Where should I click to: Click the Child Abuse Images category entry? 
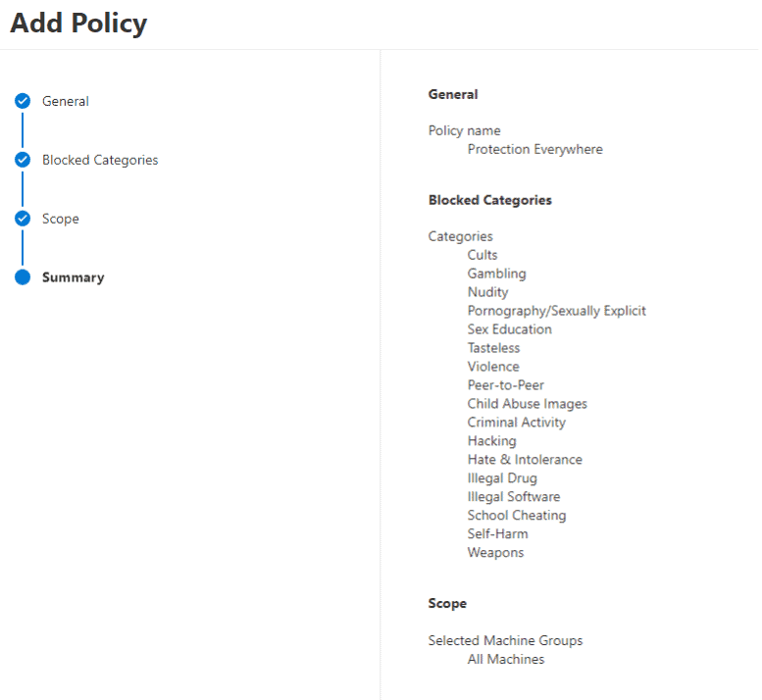tap(528, 404)
